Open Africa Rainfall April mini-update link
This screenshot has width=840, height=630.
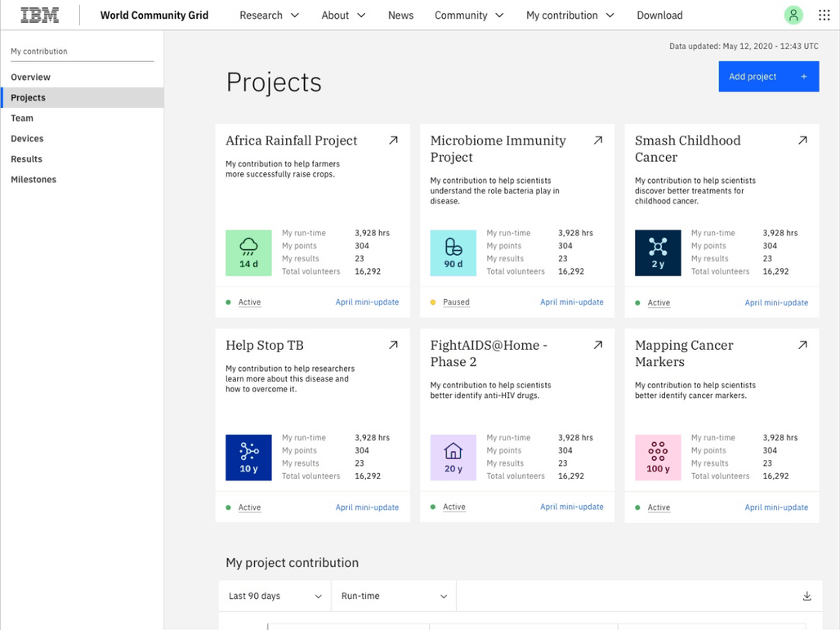367,302
